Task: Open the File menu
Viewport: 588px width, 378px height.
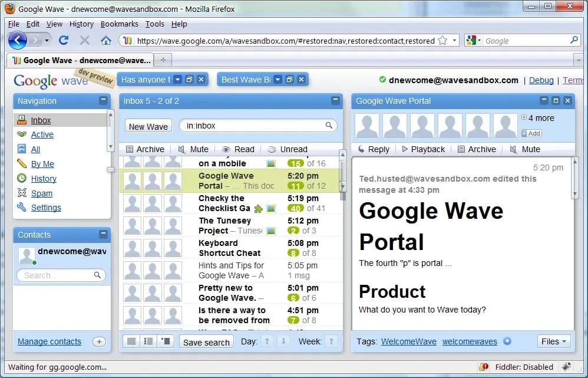Action: [x=14, y=24]
